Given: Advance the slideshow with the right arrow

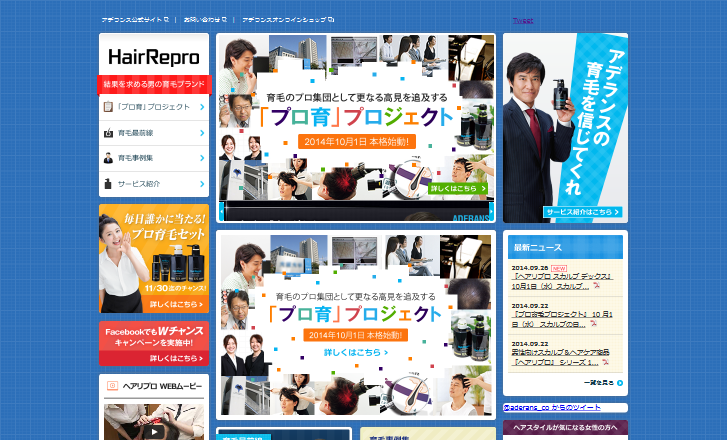Looking at the screenshot, I should [491, 211].
